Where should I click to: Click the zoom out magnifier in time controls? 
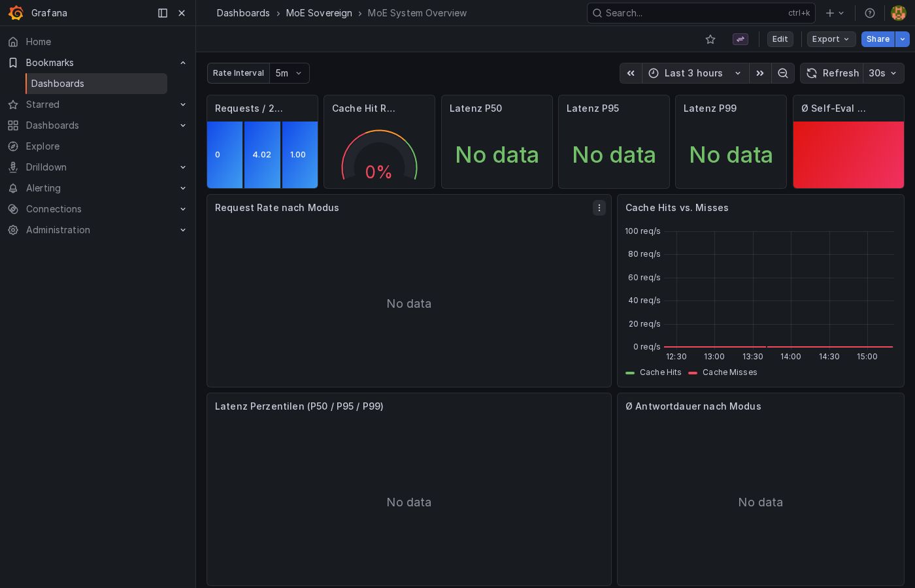[783, 73]
